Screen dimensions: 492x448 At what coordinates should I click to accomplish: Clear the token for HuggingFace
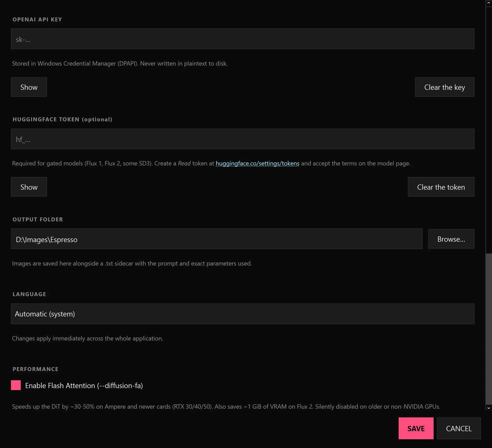441,187
